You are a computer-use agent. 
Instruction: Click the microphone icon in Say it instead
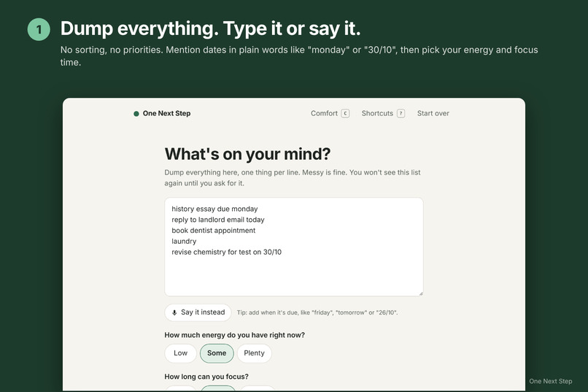pyautogui.click(x=174, y=312)
